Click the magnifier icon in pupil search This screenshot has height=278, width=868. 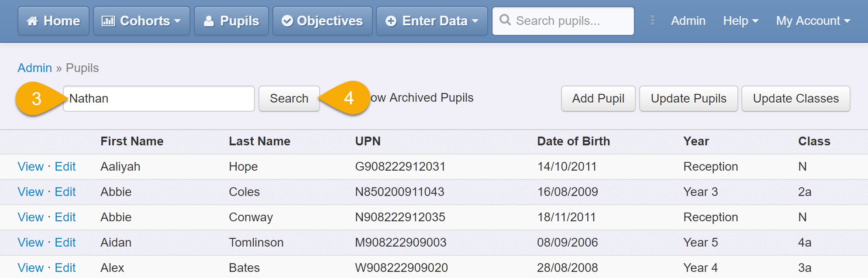click(505, 20)
